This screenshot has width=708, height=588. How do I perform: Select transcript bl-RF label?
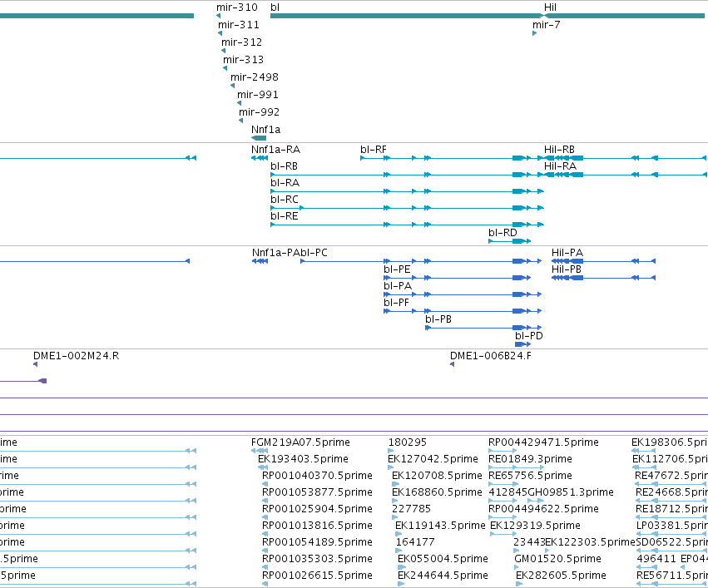(374, 150)
